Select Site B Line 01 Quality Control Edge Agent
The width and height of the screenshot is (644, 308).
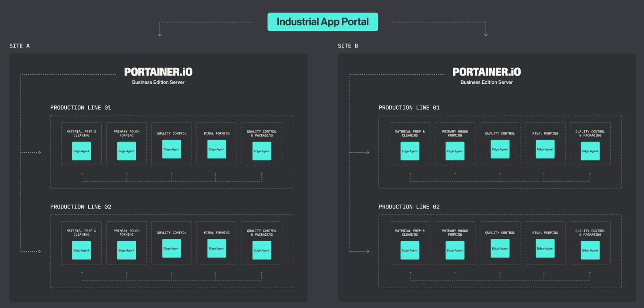tap(500, 149)
